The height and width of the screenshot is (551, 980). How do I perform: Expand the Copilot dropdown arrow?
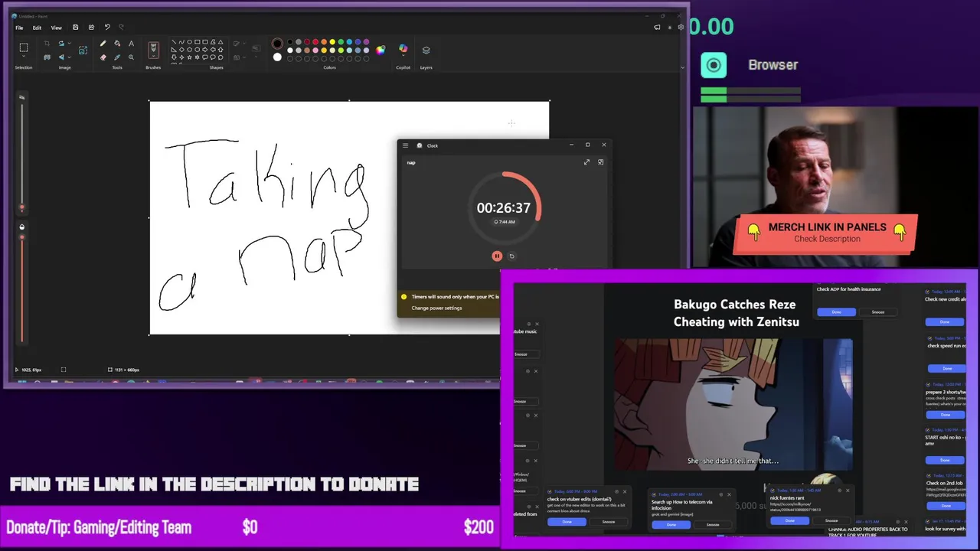click(x=403, y=56)
